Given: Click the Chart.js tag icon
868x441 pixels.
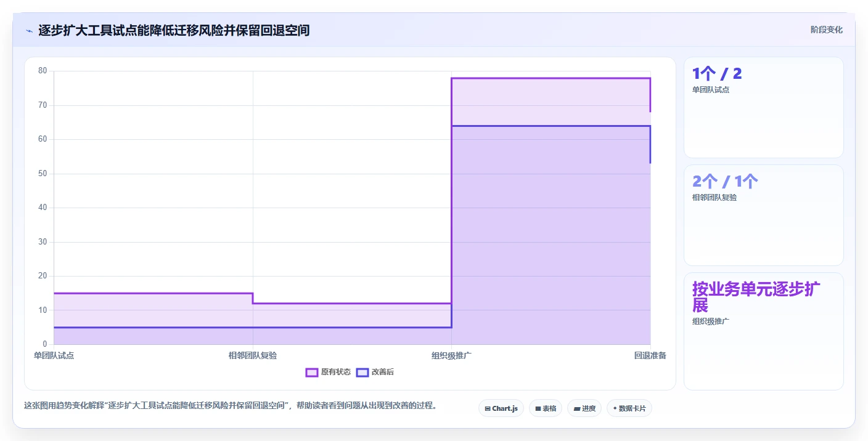Looking at the screenshot, I should [x=488, y=408].
